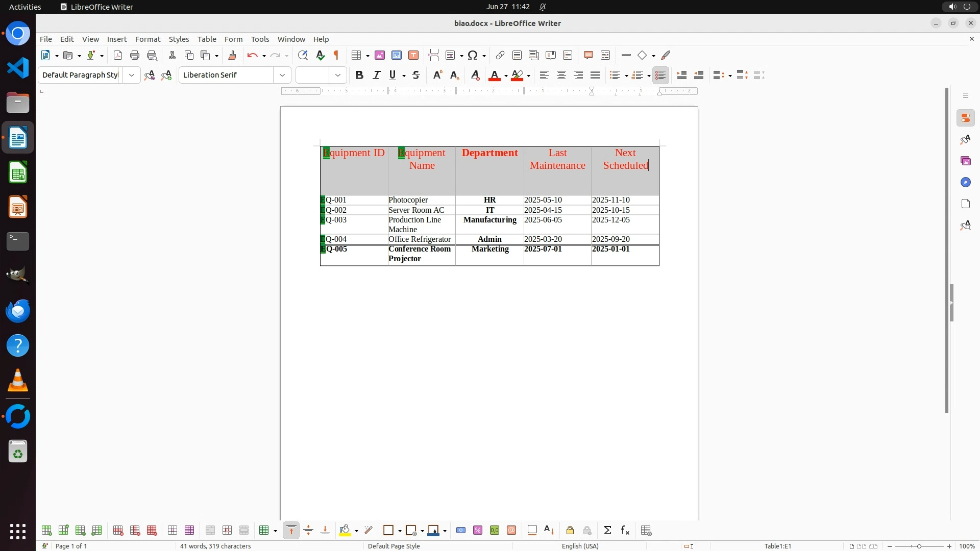This screenshot has height=551, width=980.
Task: Expand the font size dropdown
Action: point(338,76)
